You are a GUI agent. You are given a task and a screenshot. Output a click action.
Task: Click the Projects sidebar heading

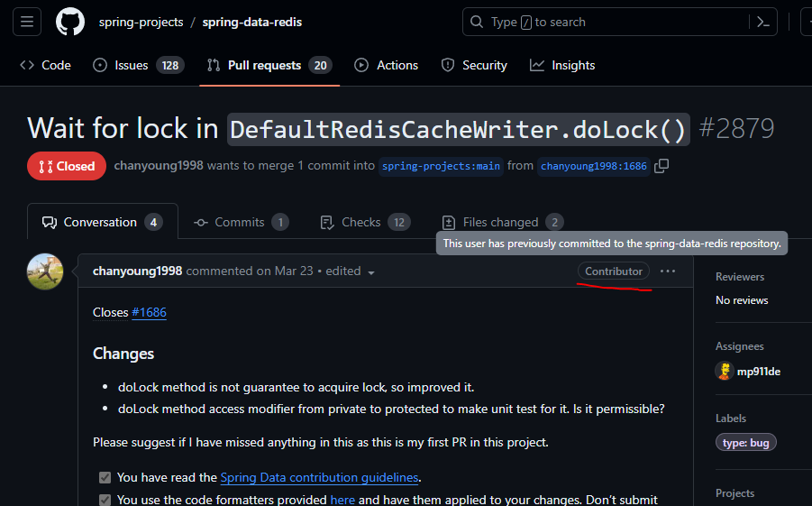pos(734,493)
